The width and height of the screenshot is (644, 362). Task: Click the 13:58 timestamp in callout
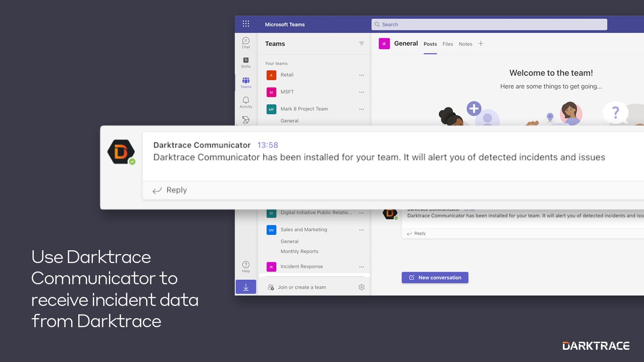coord(268,145)
